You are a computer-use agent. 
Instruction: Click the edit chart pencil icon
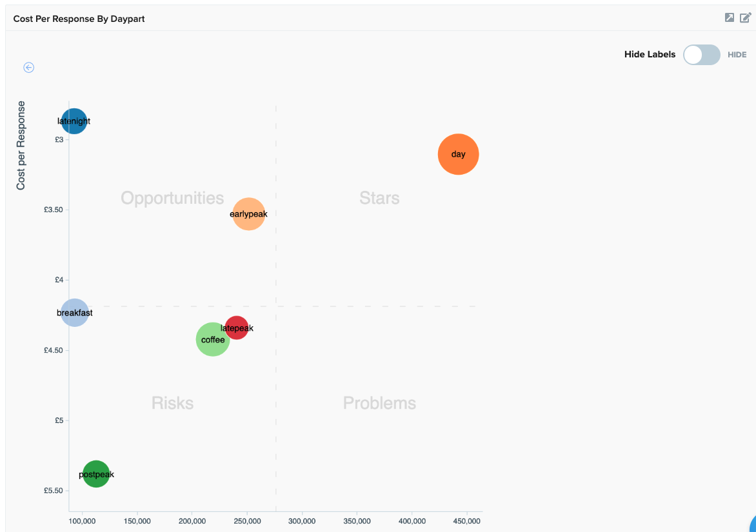click(x=745, y=18)
